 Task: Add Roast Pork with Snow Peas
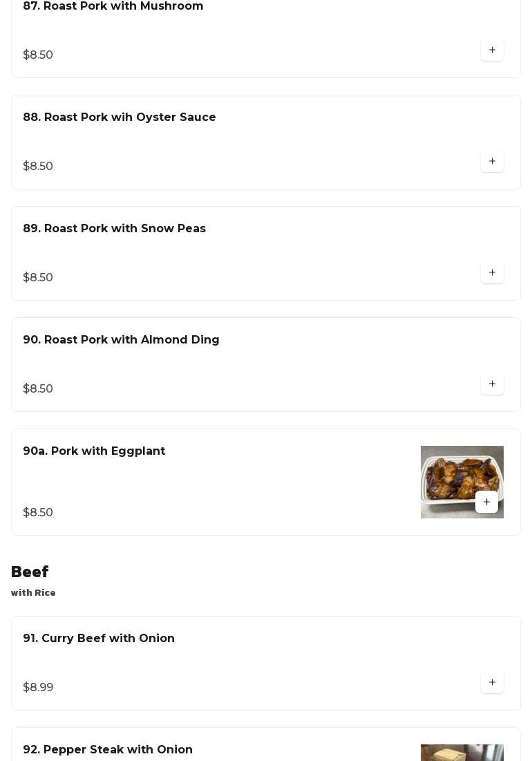point(492,272)
